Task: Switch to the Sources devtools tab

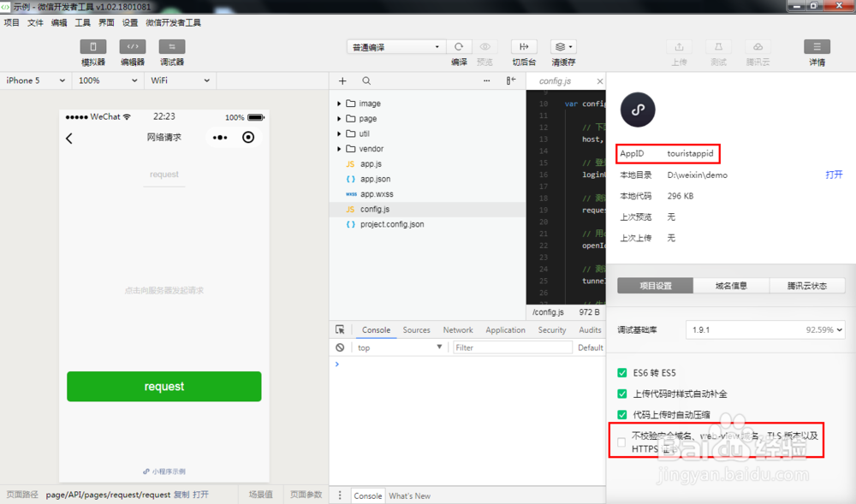Action: [417, 330]
